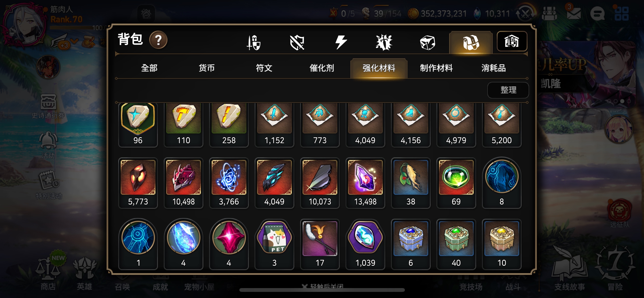Open the backpack help question mark
Screen dimensions: 644x298
pyautogui.click(x=158, y=40)
